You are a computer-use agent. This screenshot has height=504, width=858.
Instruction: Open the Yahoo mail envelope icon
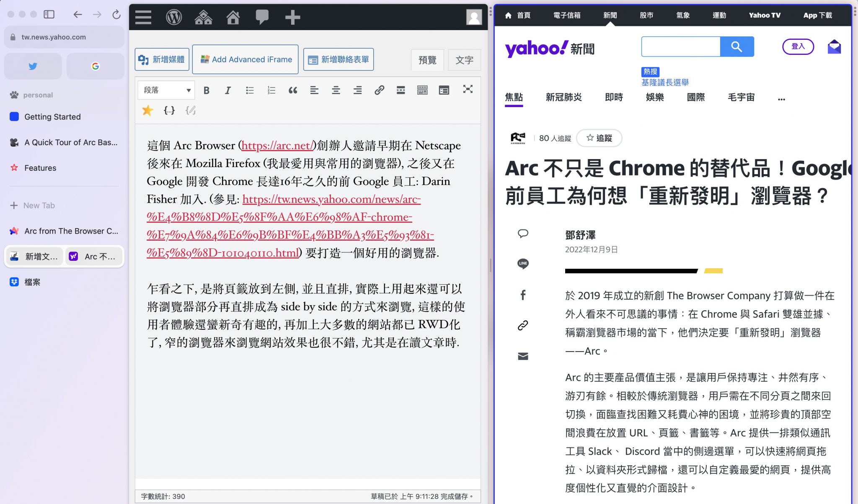[834, 46]
